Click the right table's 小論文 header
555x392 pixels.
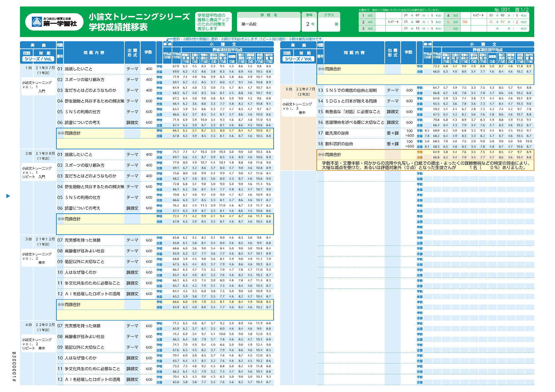(483, 44)
